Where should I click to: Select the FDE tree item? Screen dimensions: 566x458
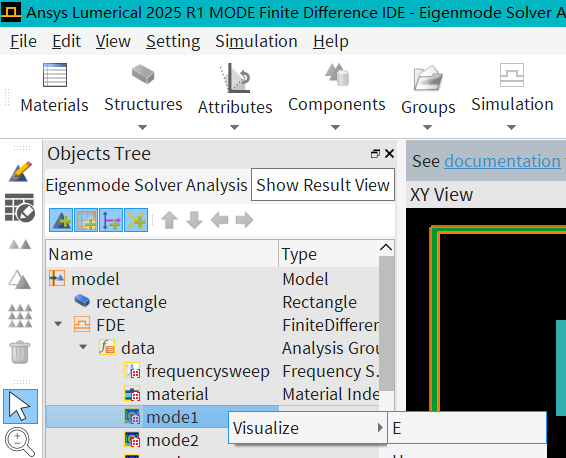point(110,325)
